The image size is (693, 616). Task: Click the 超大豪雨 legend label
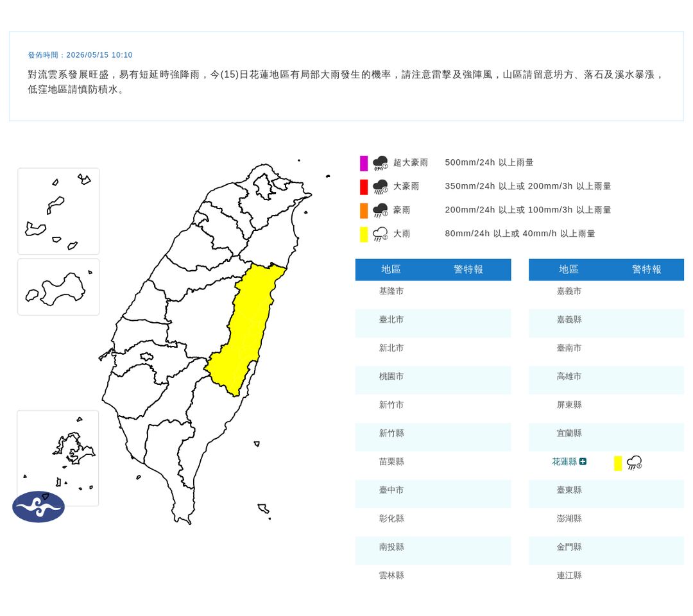[411, 162]
